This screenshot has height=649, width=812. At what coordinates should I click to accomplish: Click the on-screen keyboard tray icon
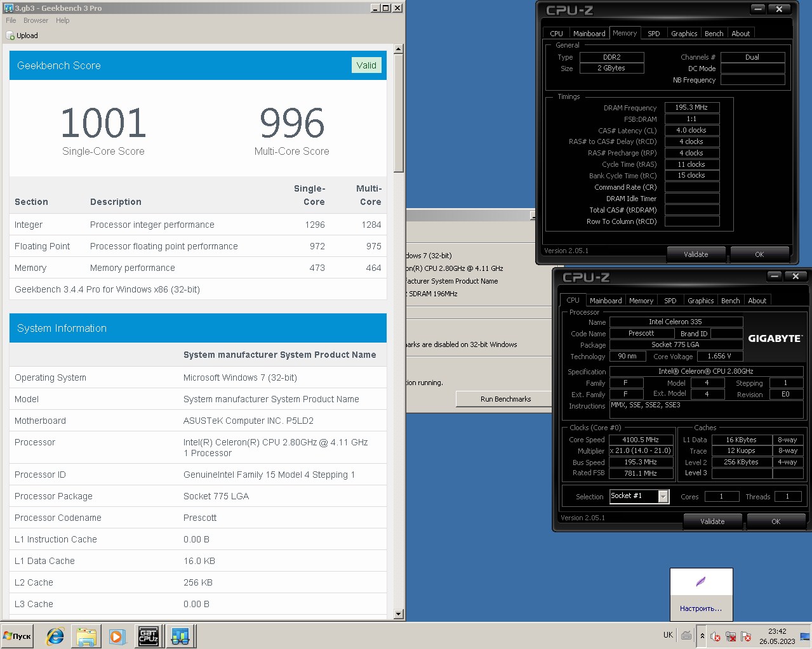(x=686, y=635)
